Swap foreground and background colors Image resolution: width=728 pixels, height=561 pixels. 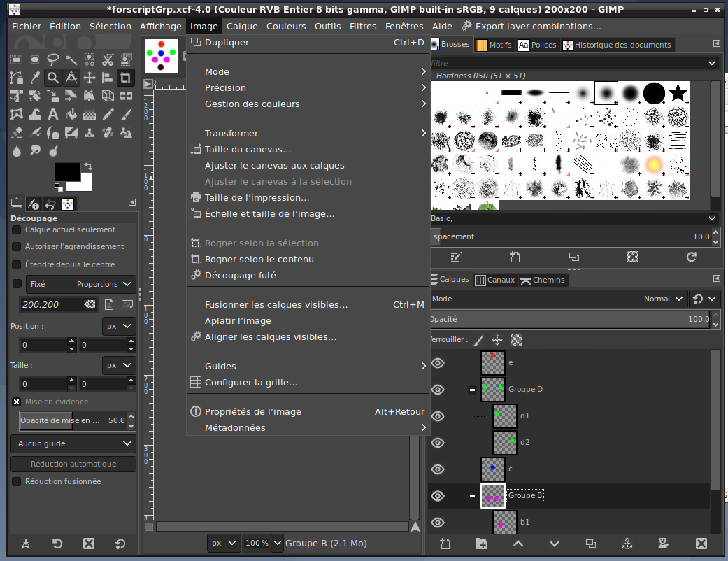tap(87, 166)
